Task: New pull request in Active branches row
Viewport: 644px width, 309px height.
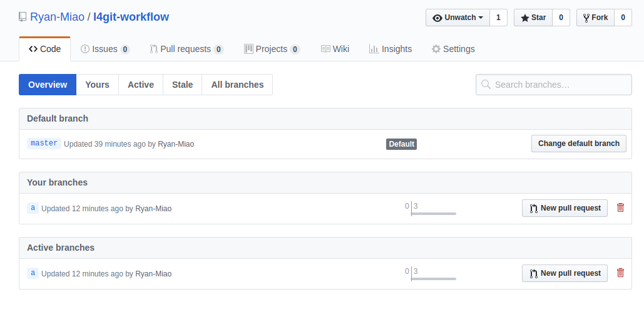Action: (x=565, y=273)
